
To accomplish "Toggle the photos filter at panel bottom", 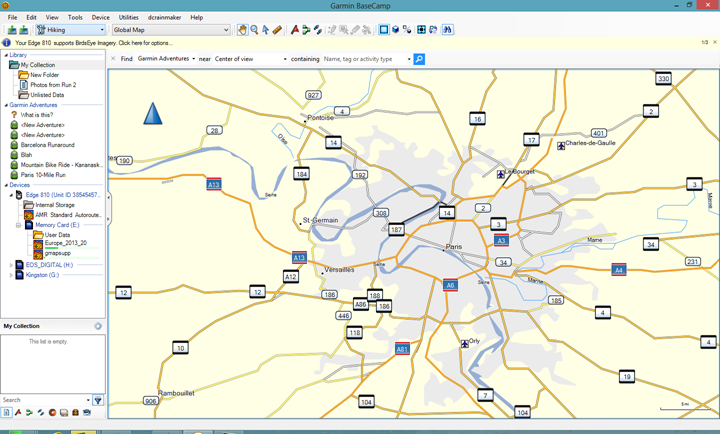I will pos(64,412).
